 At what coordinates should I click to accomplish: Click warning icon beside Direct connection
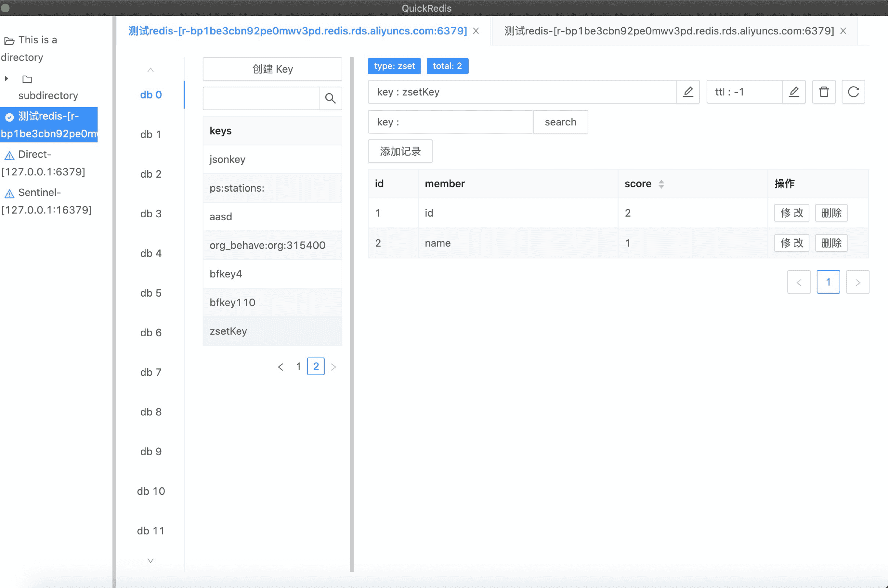(x=9, y=155)
